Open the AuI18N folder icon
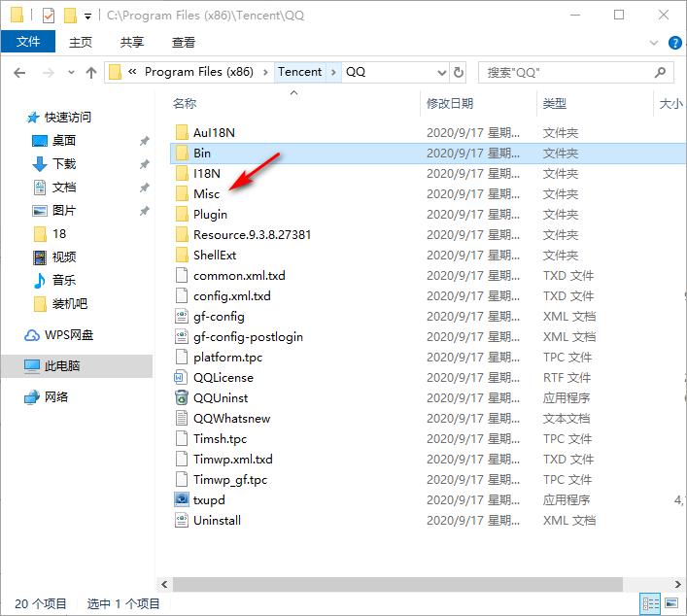This screenshot has height=616, width=687. [182, 132]
